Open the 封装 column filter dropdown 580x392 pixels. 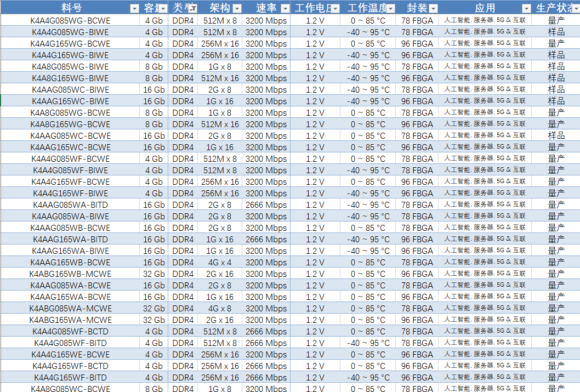coord(434,9)
